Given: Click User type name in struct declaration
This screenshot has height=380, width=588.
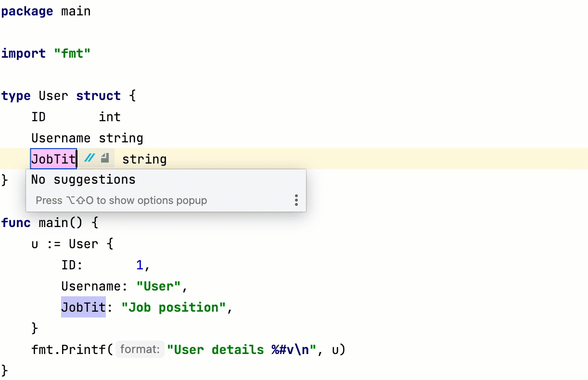Looking at the screenshot, I should [x=53, y=96].
